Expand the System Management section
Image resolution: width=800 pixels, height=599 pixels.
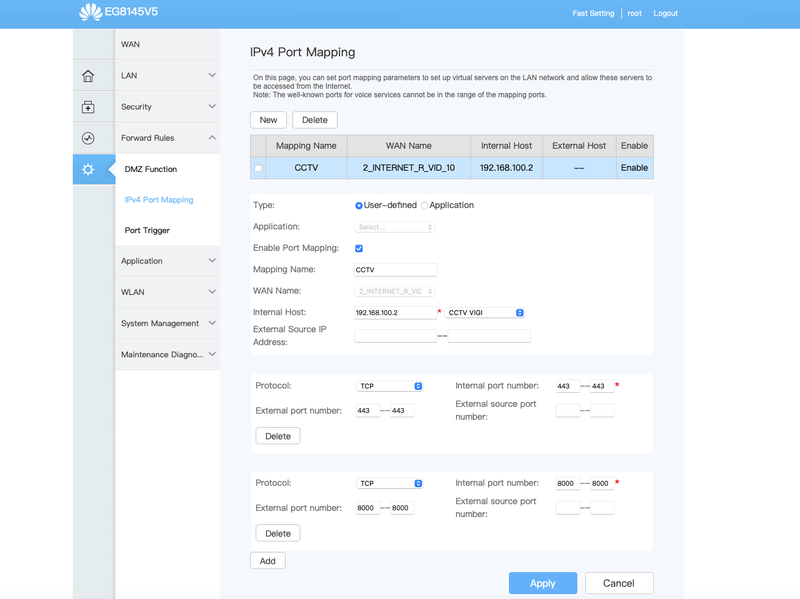pos(167,323)
